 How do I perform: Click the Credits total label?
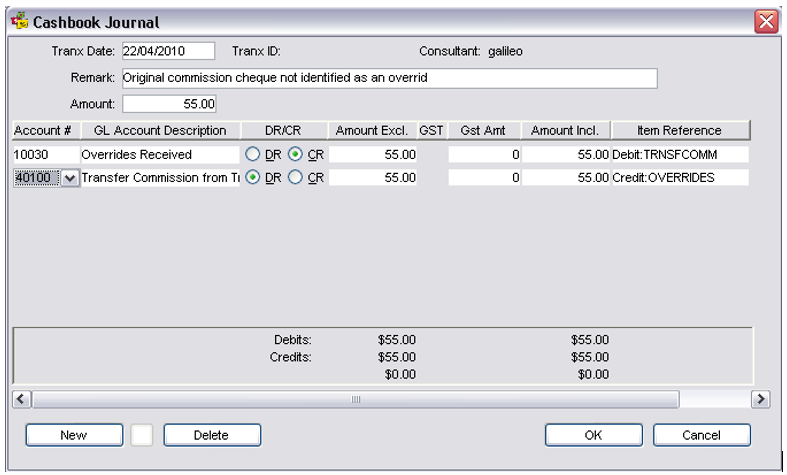291,357
